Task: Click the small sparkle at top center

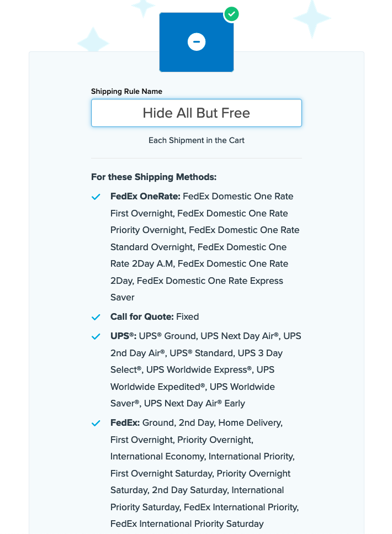Action: click(x=143, y=7)
